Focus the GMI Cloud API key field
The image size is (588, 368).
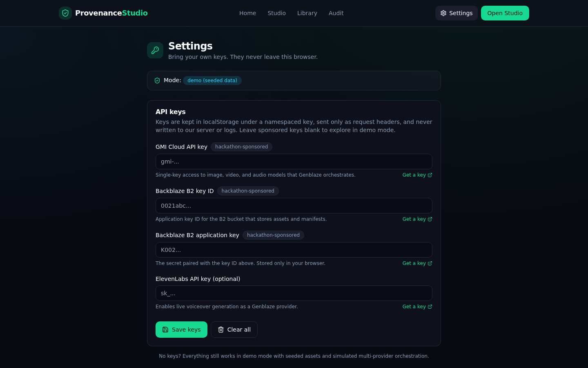pyautogui.click(x=294, y=162)
